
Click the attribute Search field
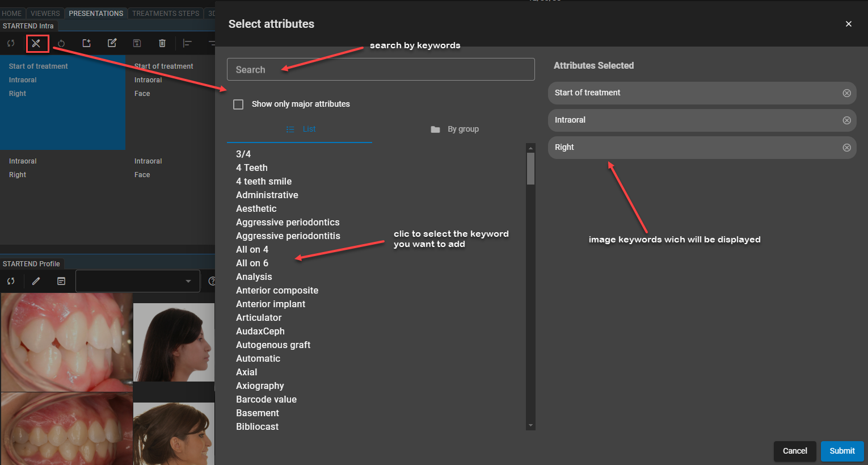pyautogui.click(x=381, y=69)
